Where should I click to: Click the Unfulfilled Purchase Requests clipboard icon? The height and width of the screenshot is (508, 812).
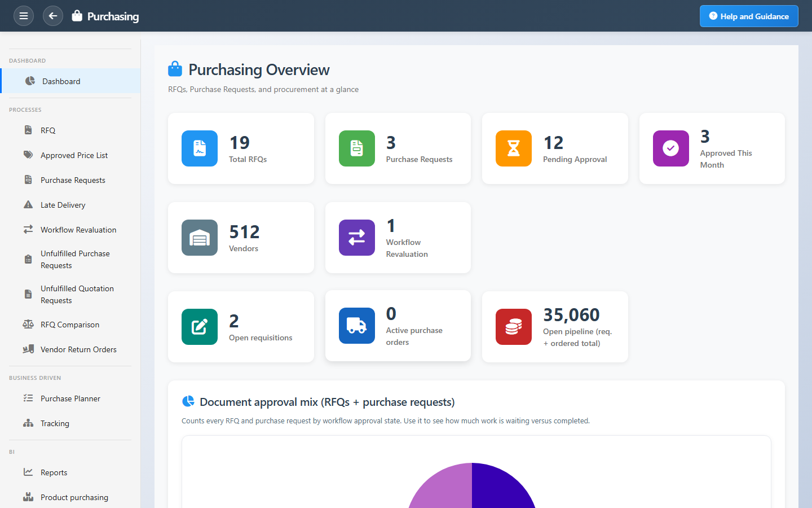28,260
